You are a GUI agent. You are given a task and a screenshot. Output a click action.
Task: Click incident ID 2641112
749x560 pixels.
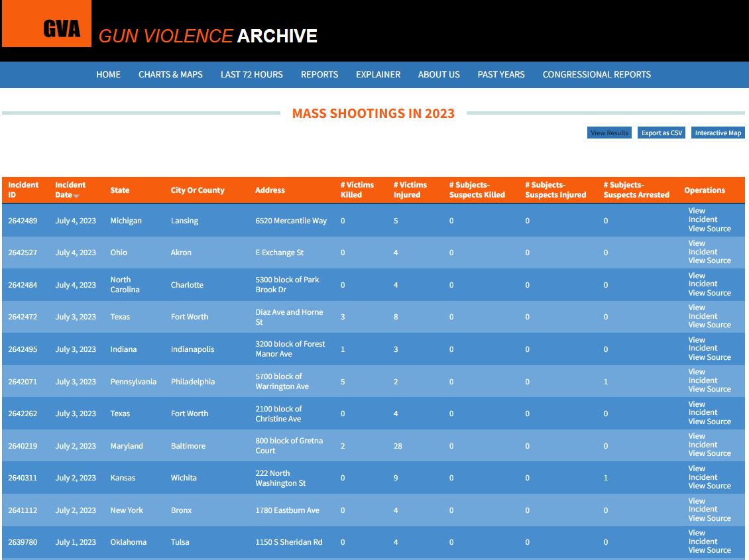click(x=23, y=510)
